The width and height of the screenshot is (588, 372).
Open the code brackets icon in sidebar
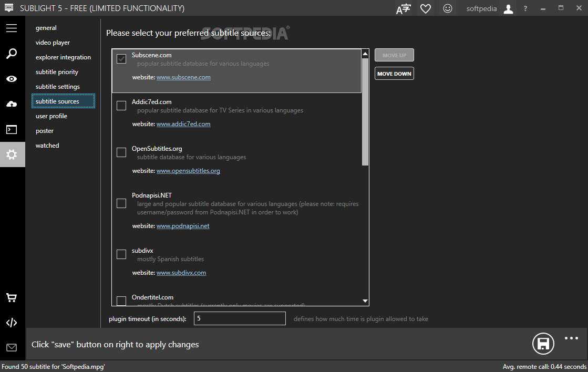[12, 323]
